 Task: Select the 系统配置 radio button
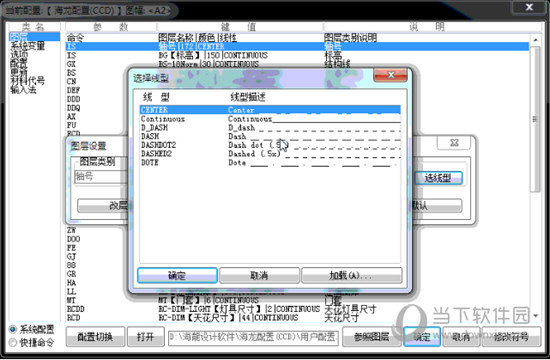click(x=13, y=329)
